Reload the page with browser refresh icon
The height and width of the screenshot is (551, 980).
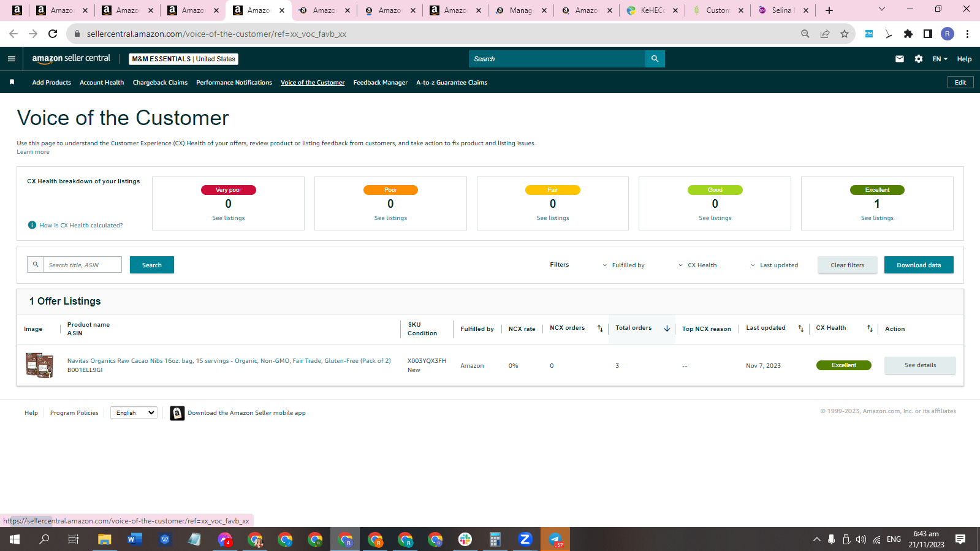pos(53,34)
